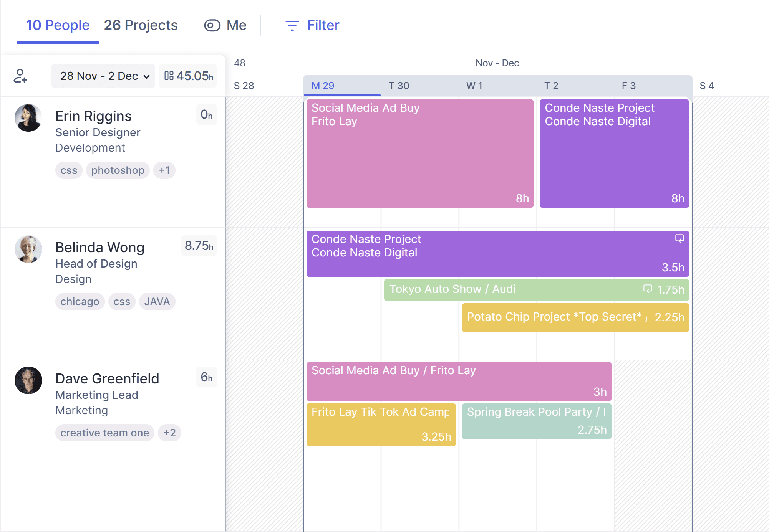Click Erin Riggins' profile avatar

(x=28, y=118)
